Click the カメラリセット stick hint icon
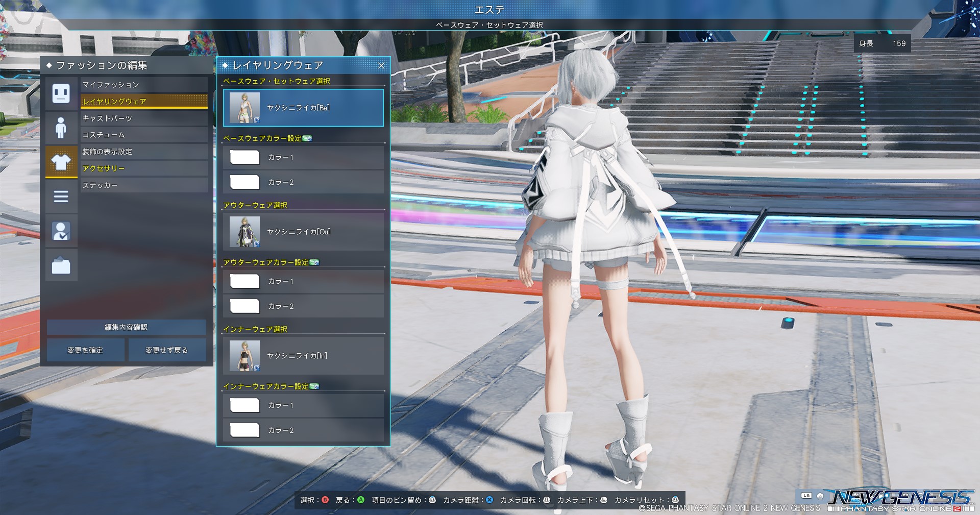 tap(675, 500)
